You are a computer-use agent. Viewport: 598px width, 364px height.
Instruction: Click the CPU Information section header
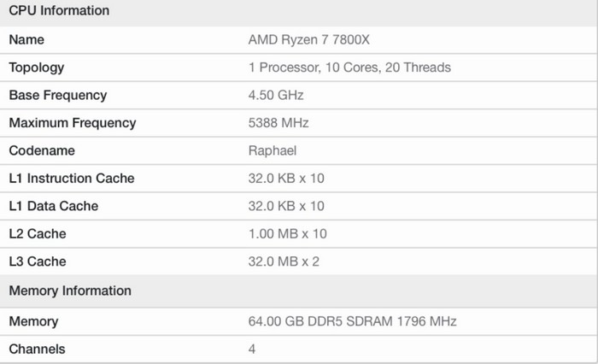coord(59,11)
